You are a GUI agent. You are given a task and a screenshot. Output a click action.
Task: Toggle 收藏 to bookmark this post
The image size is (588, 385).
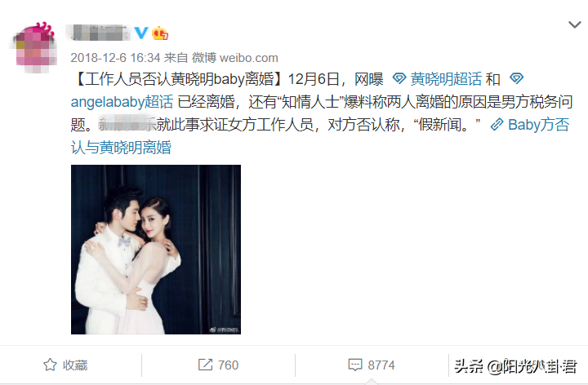[65, 365]
